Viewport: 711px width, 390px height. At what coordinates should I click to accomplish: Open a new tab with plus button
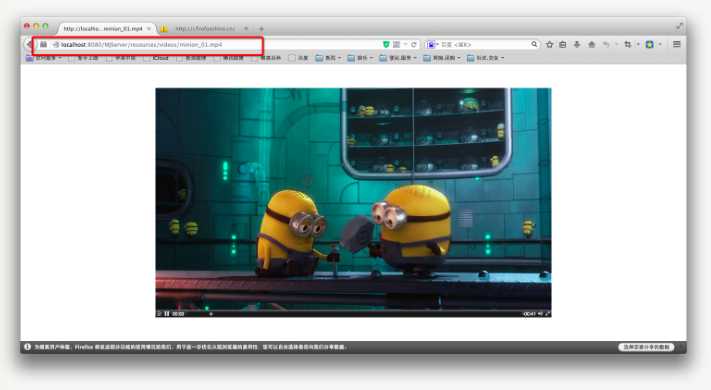pyautogui.click(x=261, y=29)
